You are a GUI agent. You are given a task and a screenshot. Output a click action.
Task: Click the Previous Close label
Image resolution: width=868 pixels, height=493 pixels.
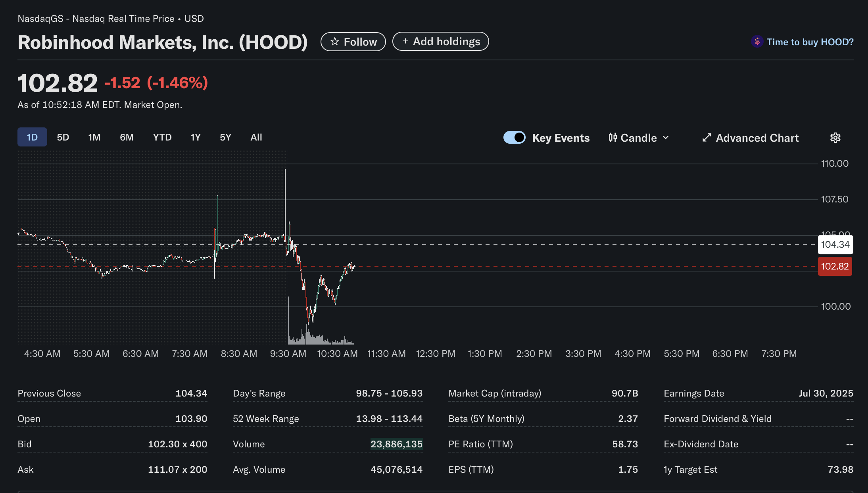[49, 393]
